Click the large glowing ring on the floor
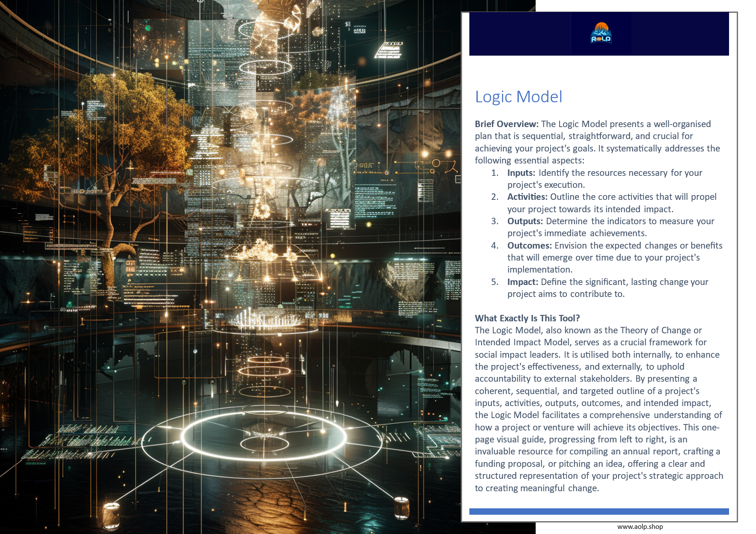 (x=264, y=436)
